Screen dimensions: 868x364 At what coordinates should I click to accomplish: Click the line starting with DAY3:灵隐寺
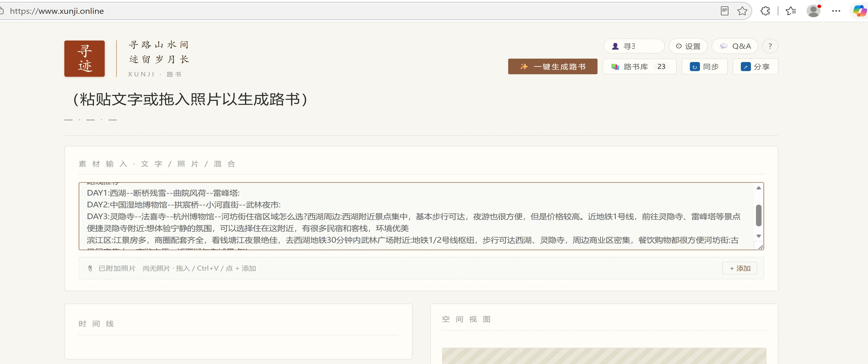tap(413, 216)
